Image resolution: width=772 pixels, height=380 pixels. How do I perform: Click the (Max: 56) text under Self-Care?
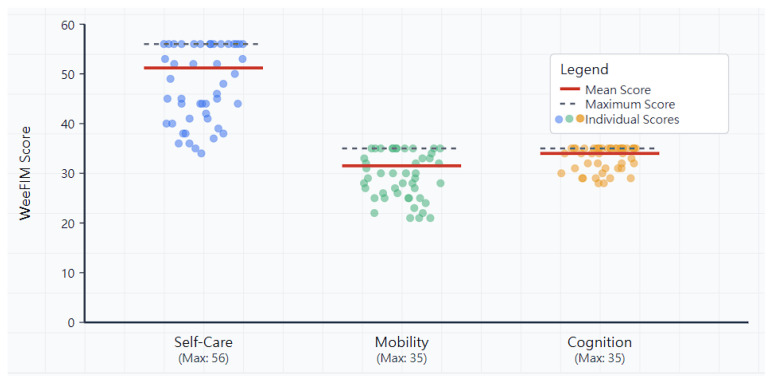pyautogui.click(x=203, y=358)
